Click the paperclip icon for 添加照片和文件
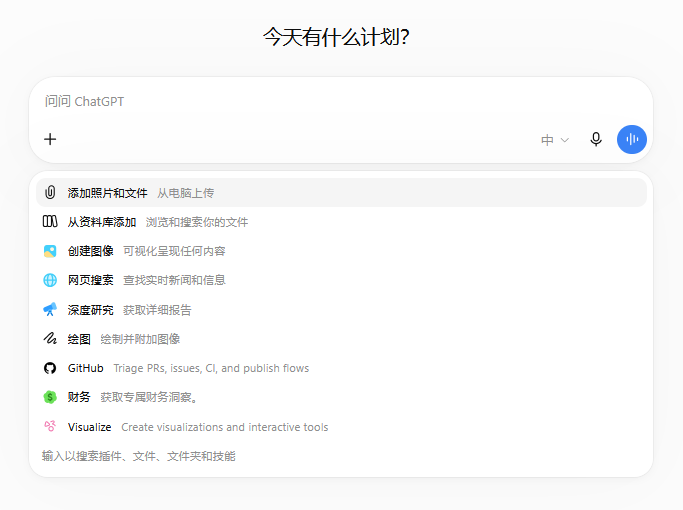 pos(50,192)
